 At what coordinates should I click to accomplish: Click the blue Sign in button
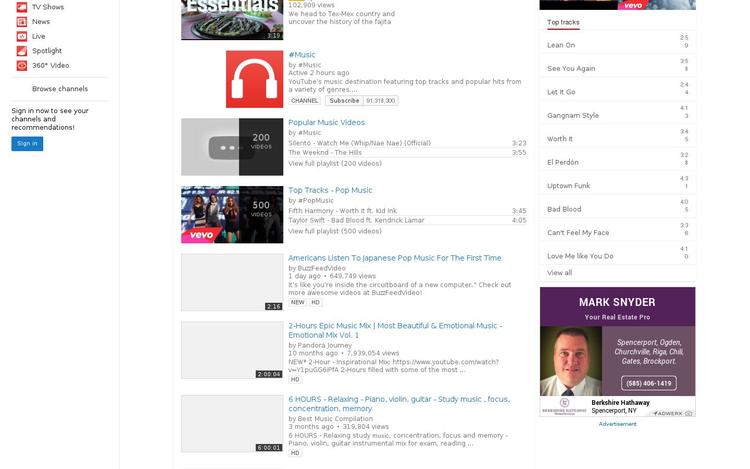point(27,143)
